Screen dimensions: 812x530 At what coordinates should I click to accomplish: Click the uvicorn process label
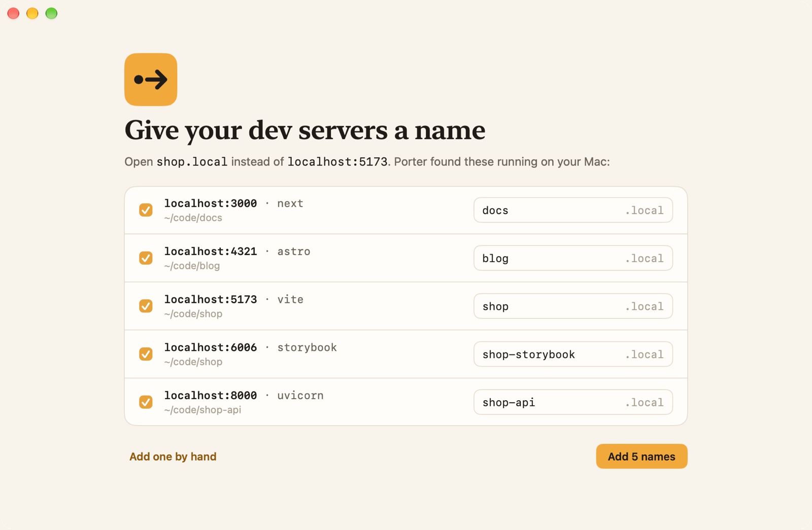pyautogui.click(x=300, y=396)
